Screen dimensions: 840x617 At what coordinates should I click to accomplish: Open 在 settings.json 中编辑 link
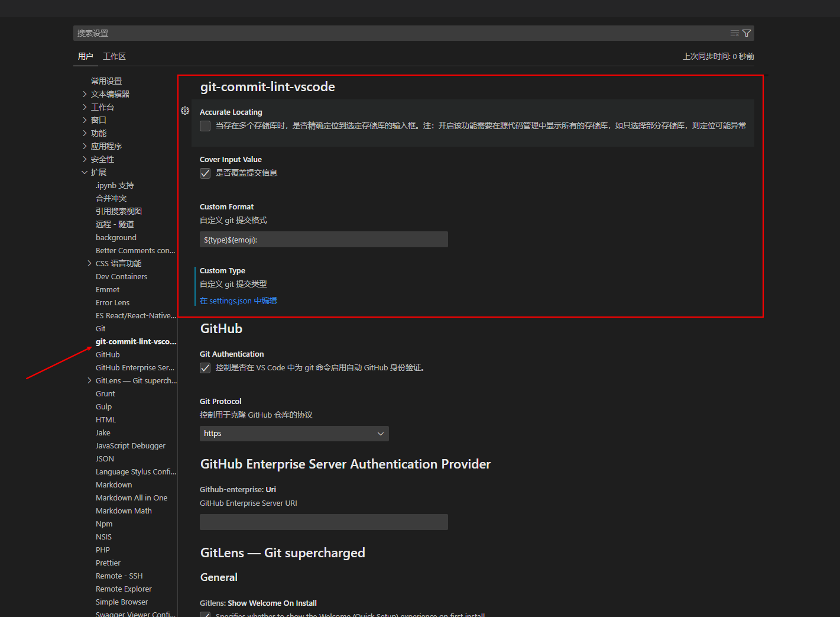tap(238, 301)
